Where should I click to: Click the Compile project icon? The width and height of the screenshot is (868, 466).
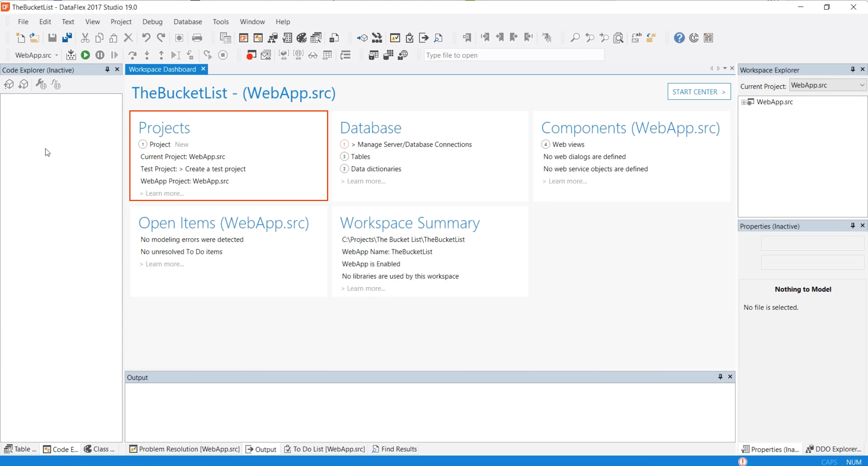(71, 55)
